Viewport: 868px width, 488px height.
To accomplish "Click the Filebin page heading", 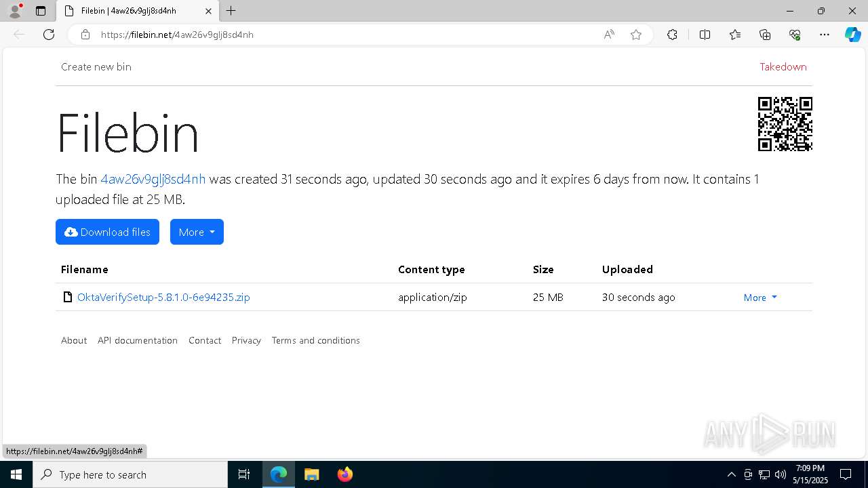I will [x=128, y=133].
